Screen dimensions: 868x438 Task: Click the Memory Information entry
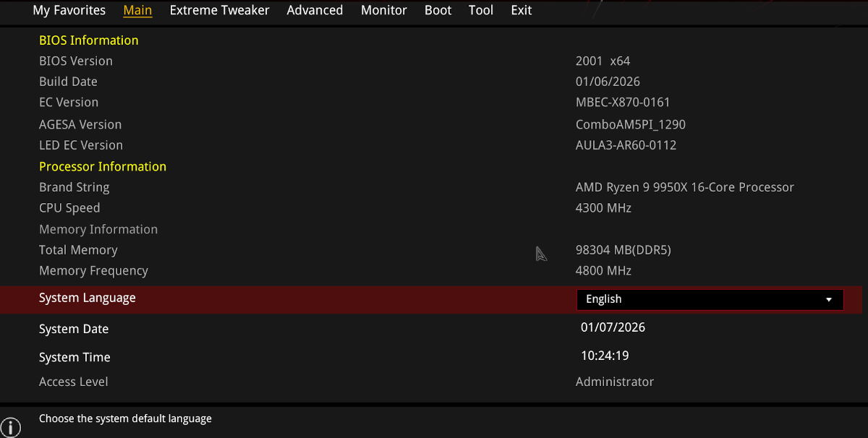coord(98,229)
